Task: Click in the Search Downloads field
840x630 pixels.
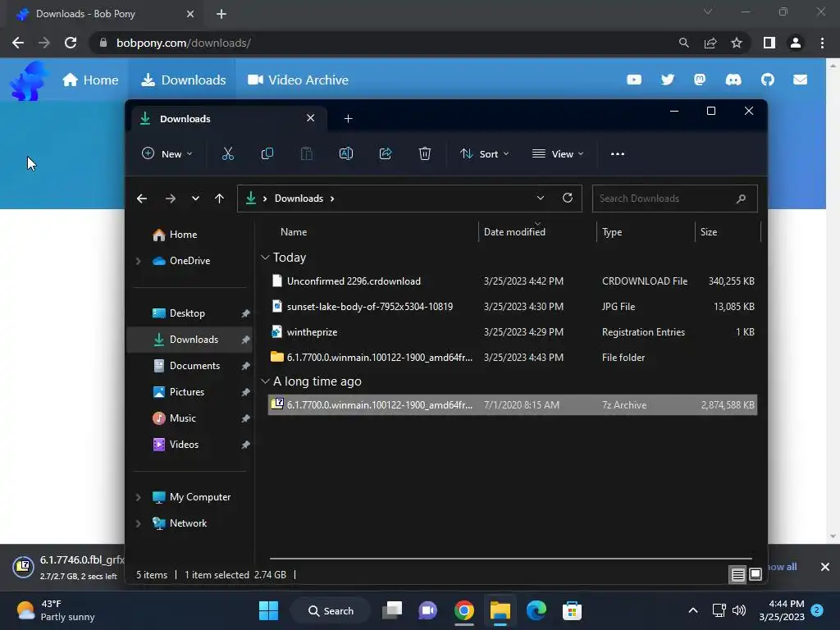Action: click(674, 199)
